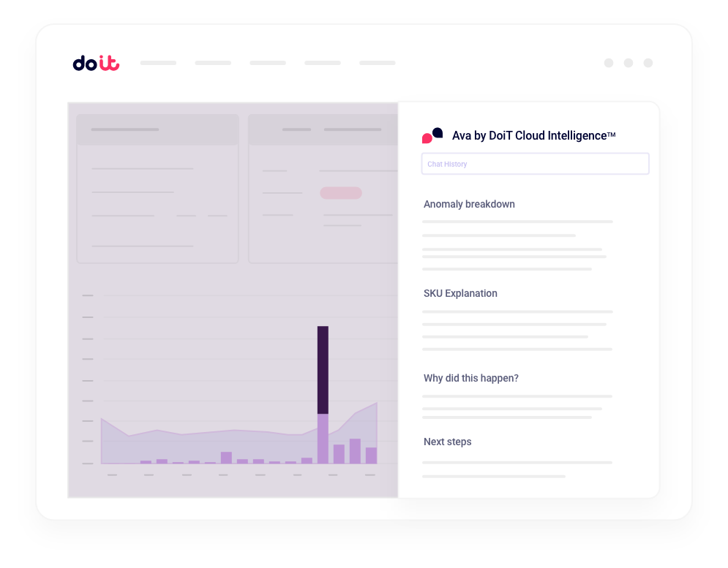
Task: Click the Ava chat bubble icon
Action: pos(432,135)
